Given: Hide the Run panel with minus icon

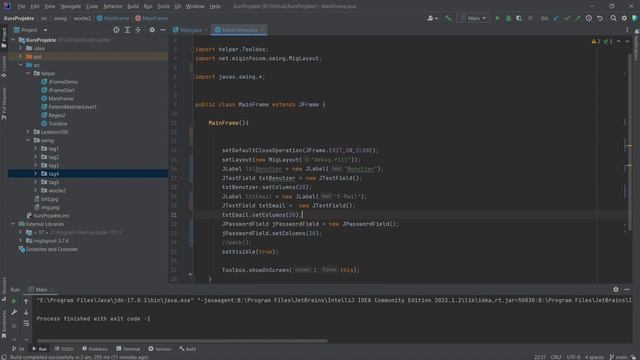Looking at the screenshot, I should (x=627, y=289).
